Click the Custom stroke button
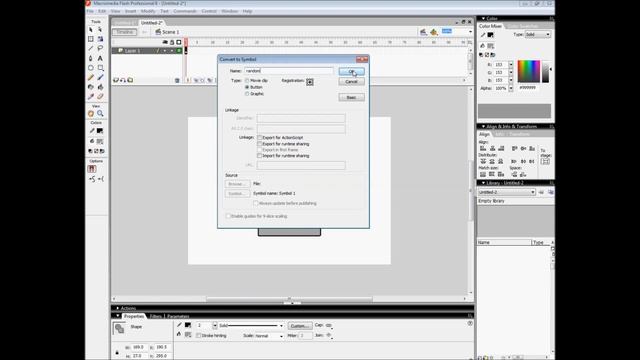640x360 pixels. (300, 326)
